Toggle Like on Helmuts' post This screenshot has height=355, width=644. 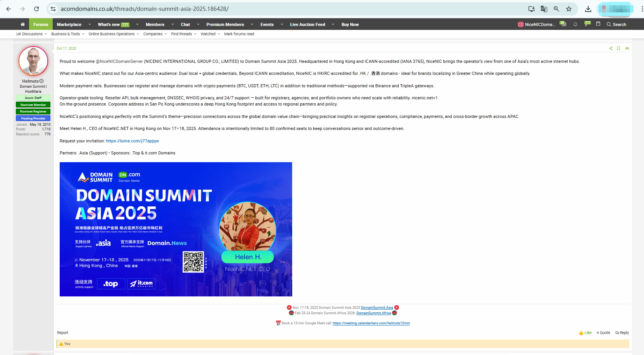click(x=585, y=333)
